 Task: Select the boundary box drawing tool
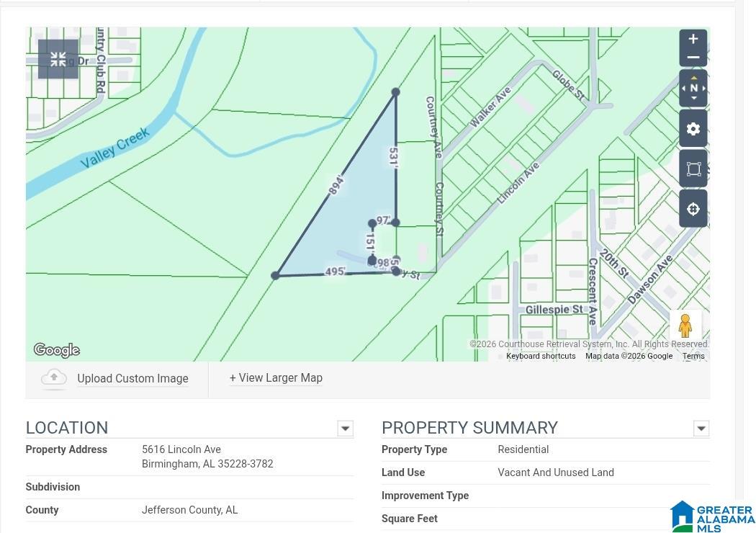693,169
